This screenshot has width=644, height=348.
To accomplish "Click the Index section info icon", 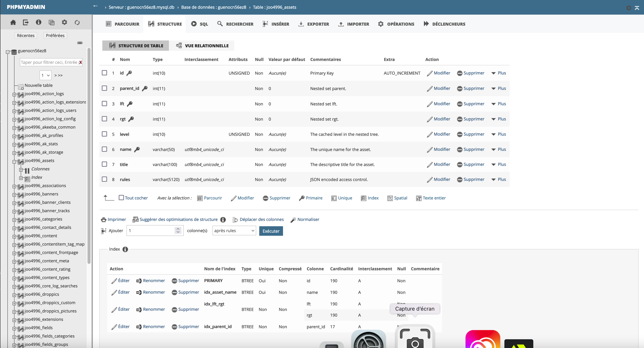I will (125, 249).
